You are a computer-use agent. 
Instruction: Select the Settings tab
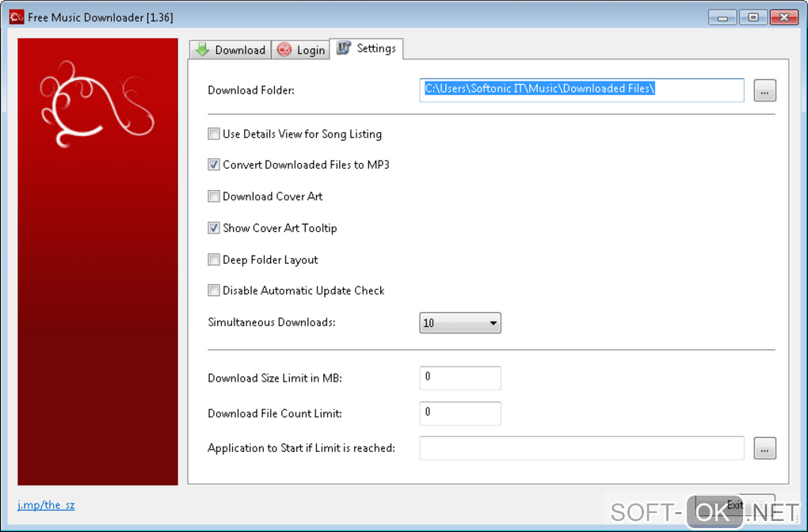[366, 48]
